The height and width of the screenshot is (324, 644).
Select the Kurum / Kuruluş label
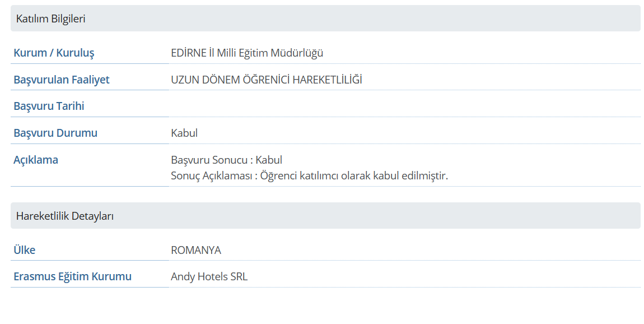(54, 53)
